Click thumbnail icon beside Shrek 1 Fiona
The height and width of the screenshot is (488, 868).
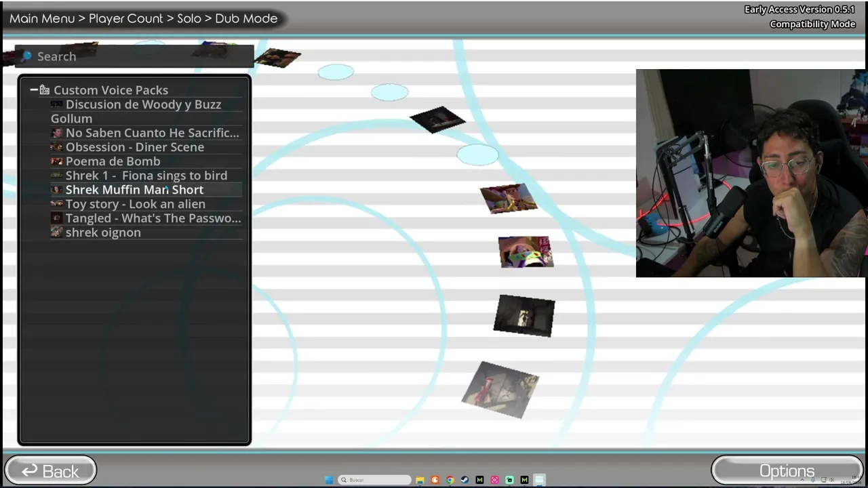click(x=57, y=176)
